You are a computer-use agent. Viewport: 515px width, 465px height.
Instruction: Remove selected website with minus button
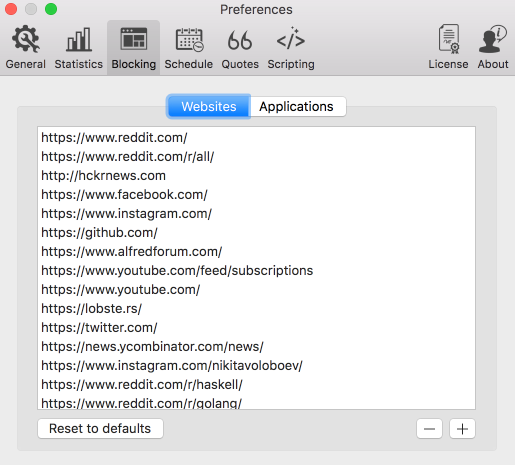point(429,429)
